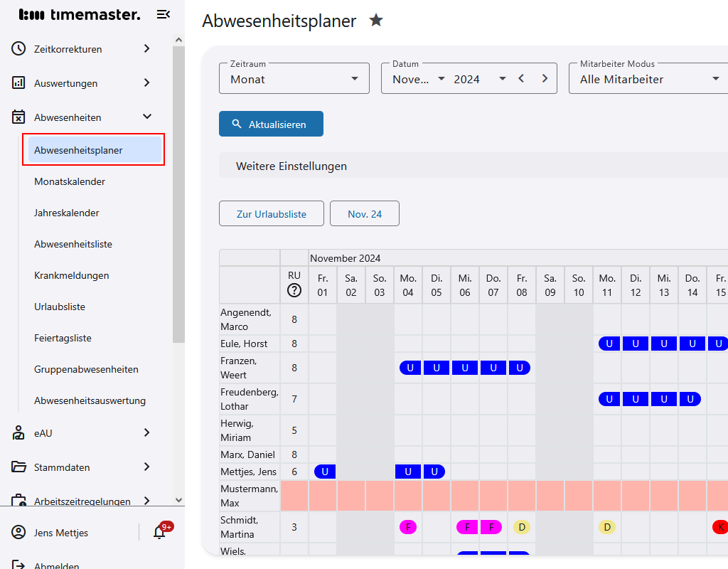Open the Zur Urlaubsliste view
Screen dimensions: 728x569
tap(271, 213)
